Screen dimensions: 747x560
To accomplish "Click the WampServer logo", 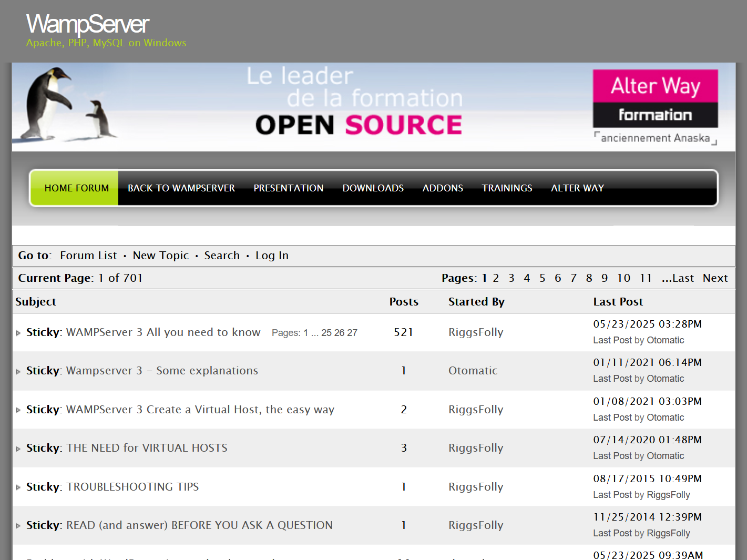I will [x=87, y=24].
